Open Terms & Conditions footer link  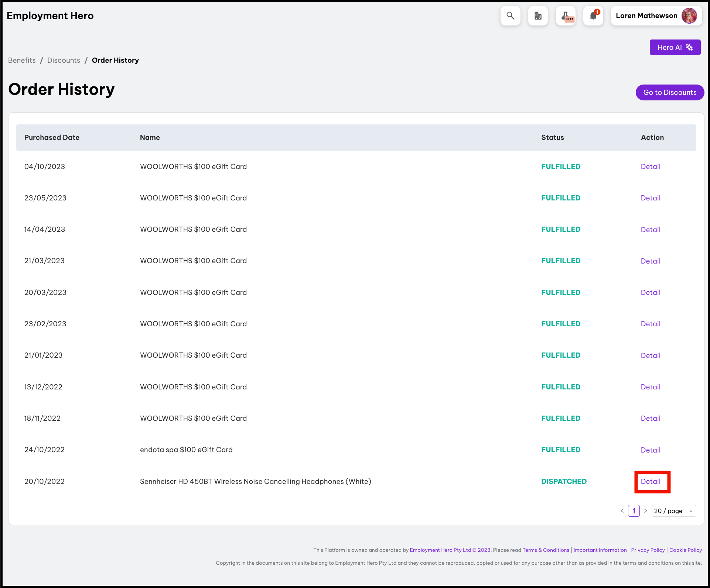546,550
